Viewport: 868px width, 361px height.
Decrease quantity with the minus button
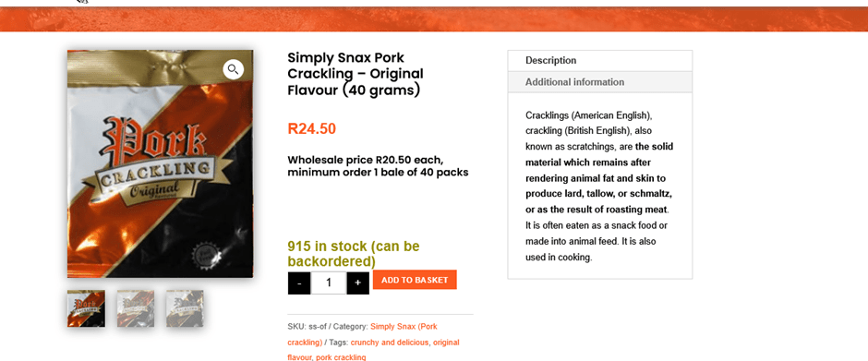[x=299, y=283]
